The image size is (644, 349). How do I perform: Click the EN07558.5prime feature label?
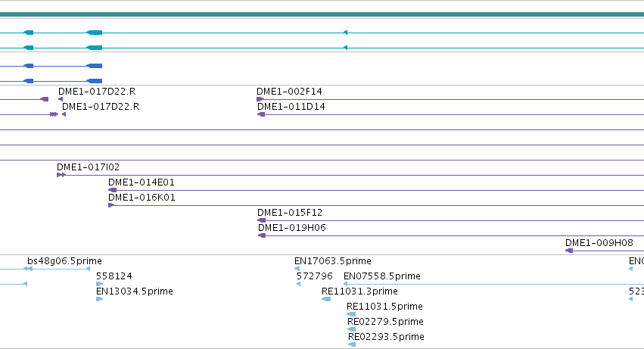(x=382, y=276)
